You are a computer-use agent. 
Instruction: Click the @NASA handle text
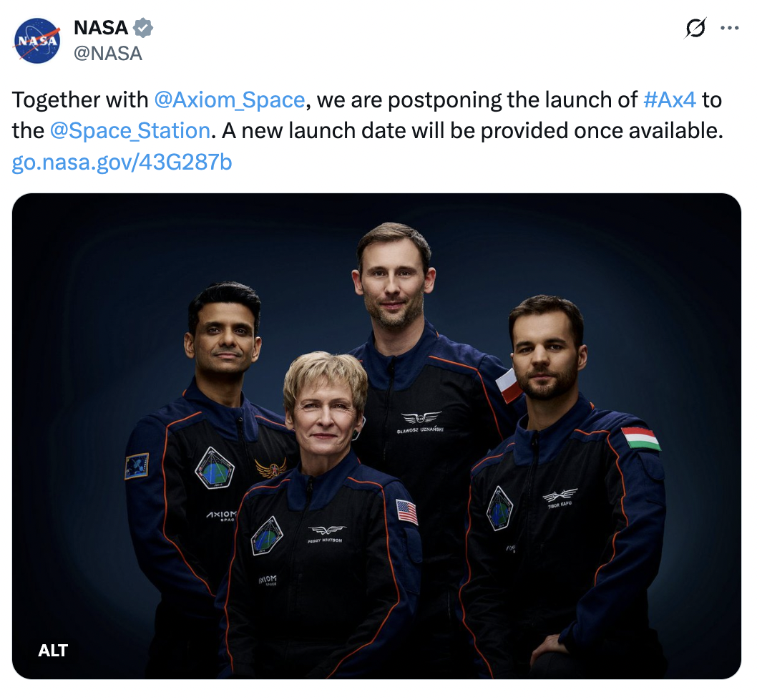tap(108, 53)
